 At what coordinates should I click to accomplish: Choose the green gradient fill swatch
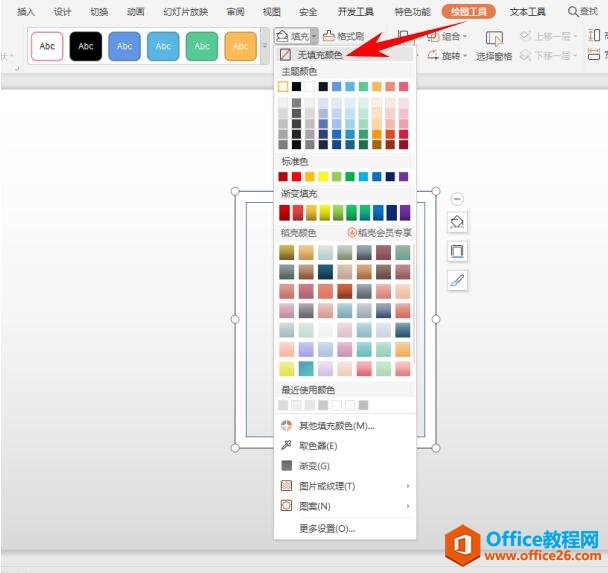point(351,213)
